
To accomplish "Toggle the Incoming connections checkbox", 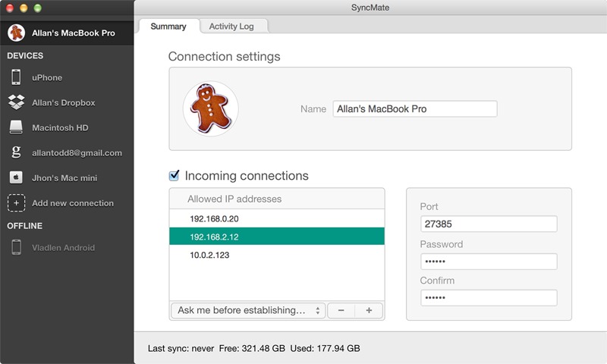I will (x=175, y=175).
